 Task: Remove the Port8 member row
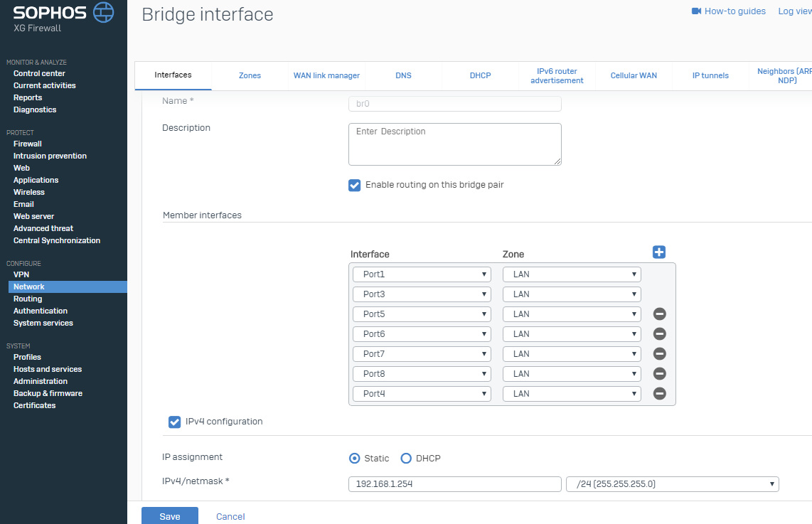tap(659, 374)
